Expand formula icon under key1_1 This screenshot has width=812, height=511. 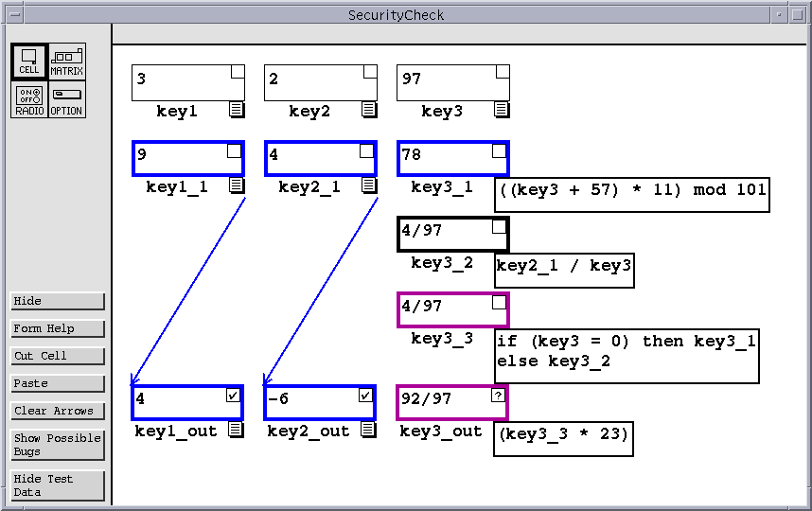pyautogui.click(x=237, y=185)
